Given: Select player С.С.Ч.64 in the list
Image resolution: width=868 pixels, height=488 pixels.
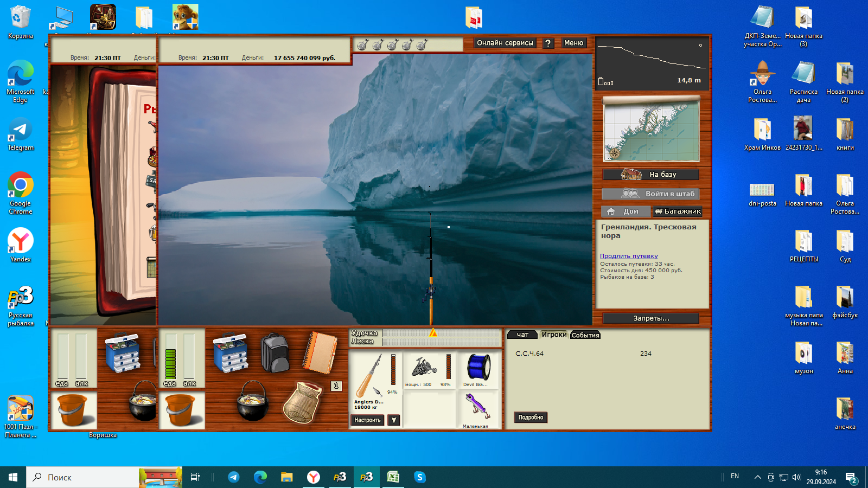Looking at the screenshot, I should click(x=529, y=354).
